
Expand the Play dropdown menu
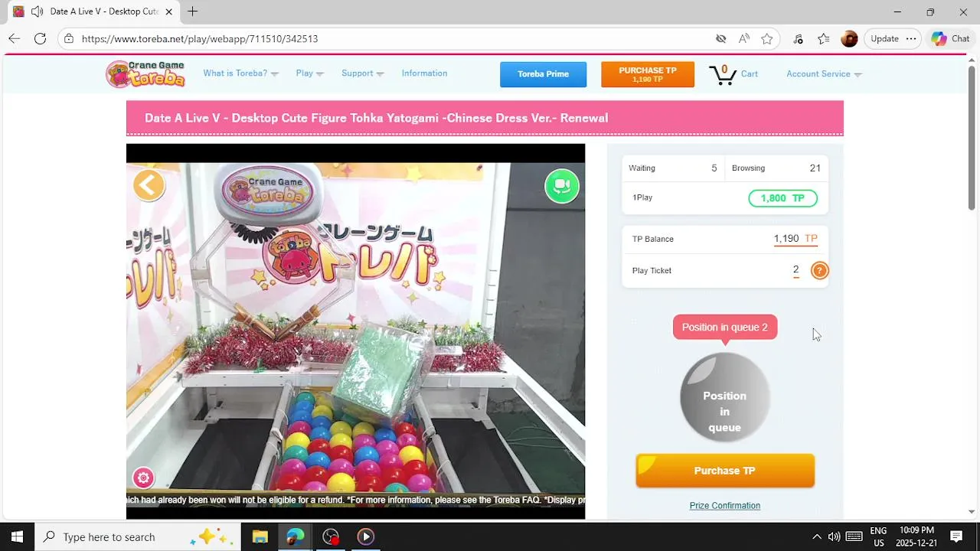[x=309, y=73]
